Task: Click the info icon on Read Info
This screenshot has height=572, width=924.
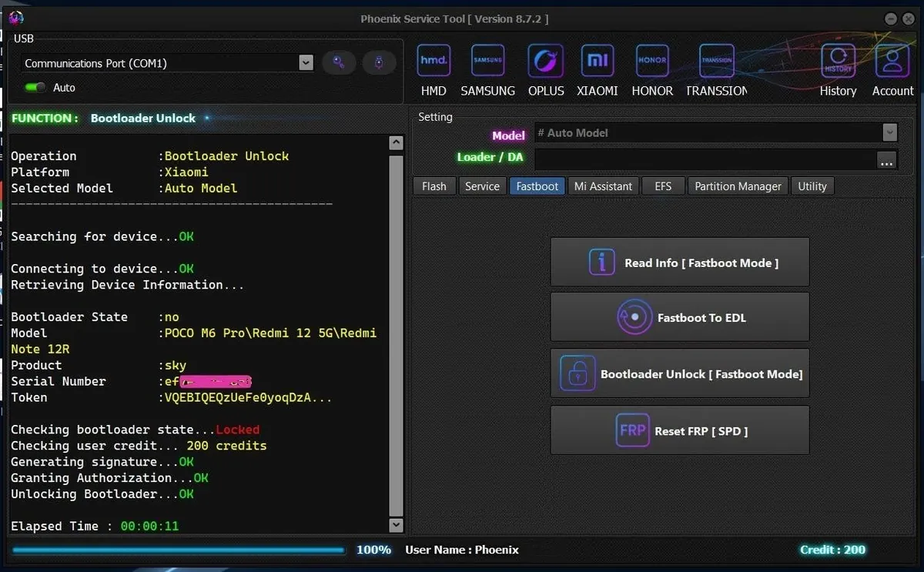Action: pos(601,262)
